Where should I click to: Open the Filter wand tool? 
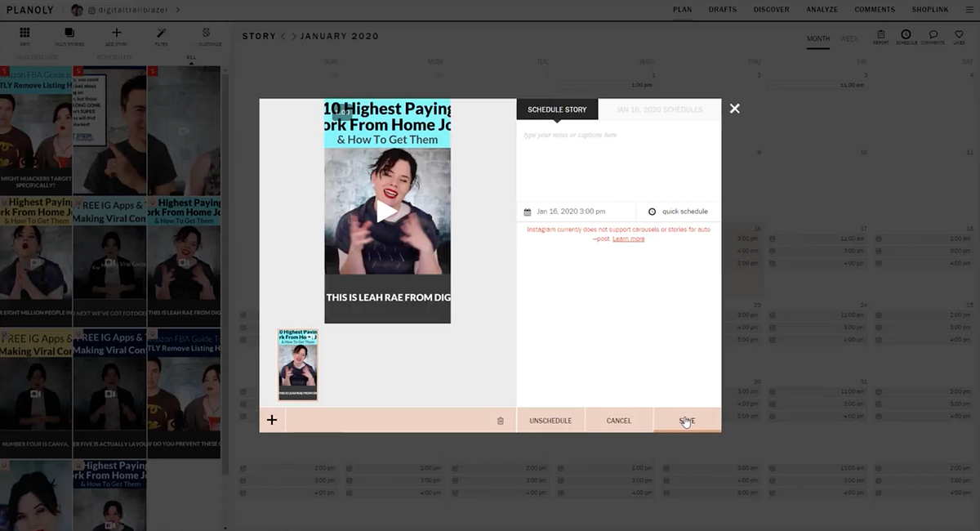pyautogui.click(x=161, y=33)
